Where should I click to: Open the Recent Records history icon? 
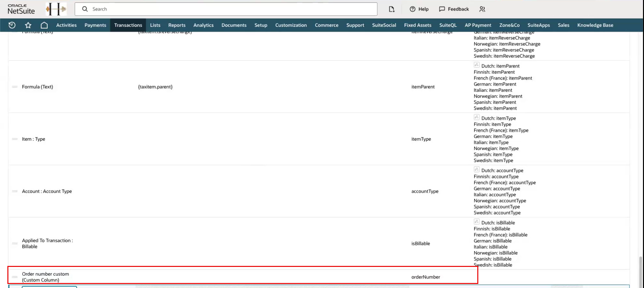tap(12, 25)
